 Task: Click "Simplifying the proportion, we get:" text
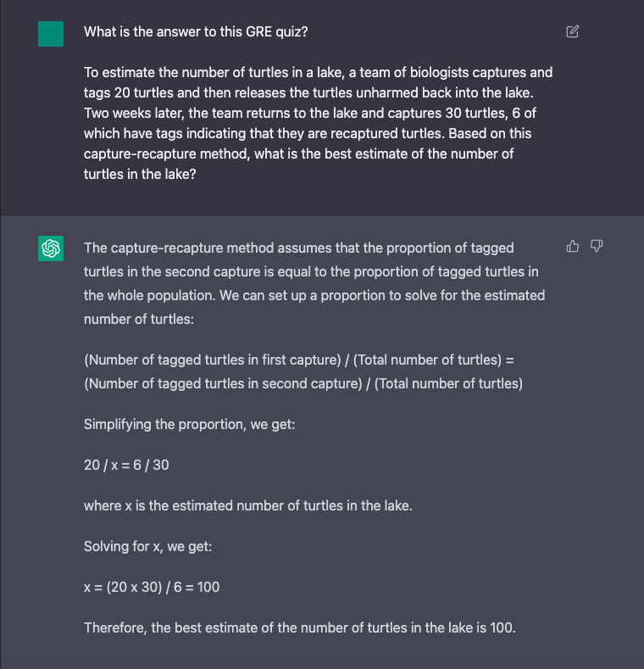[x=189, y=424]
